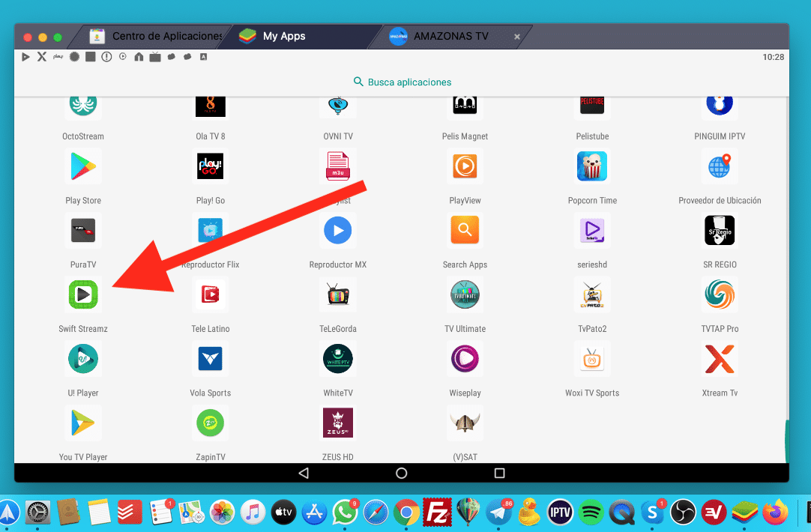Open the Xtream Tv app
811x532 pixels.
coord(720,359)
